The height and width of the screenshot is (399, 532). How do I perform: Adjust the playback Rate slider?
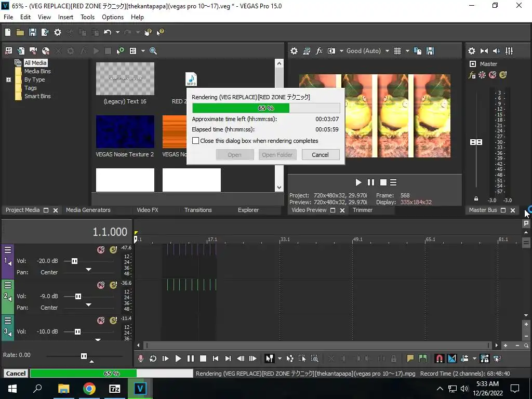(x=84, y=356)
